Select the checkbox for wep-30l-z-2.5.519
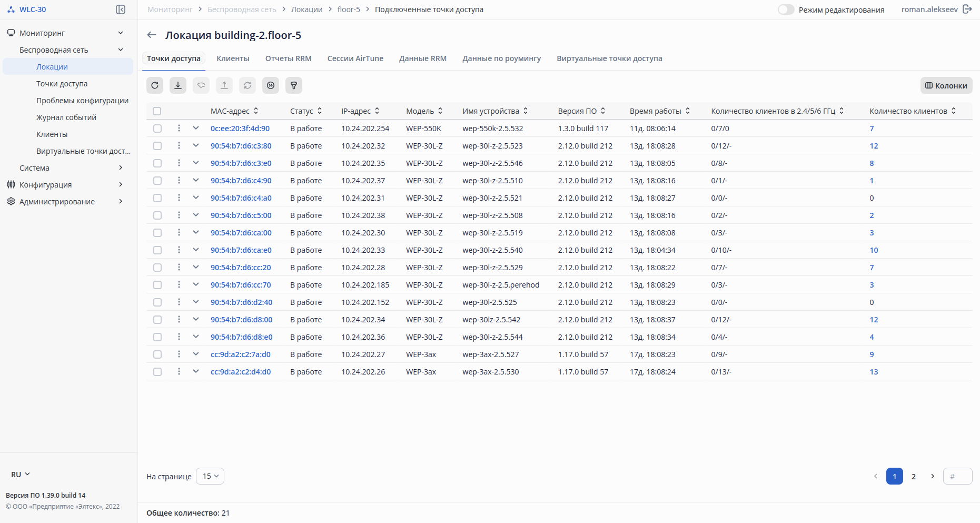Viewport: 980px width, 523px height. (157, 233)
